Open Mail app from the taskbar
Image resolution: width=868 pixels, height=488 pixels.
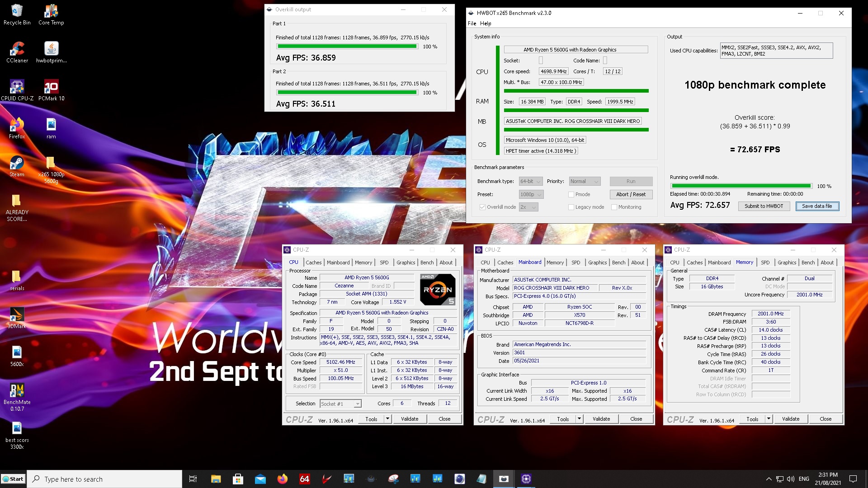[x=260, y=479]
